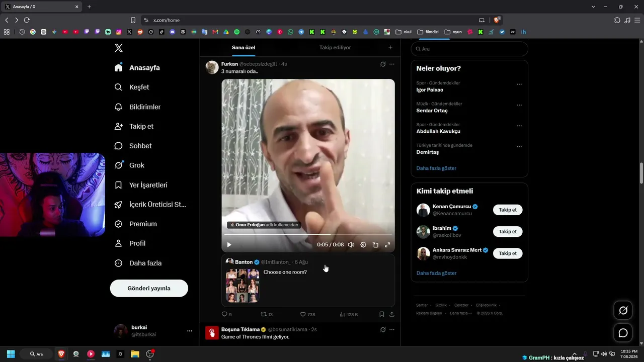
Task: Open the okul bookmarks folder
Action: tap(404, 32)
